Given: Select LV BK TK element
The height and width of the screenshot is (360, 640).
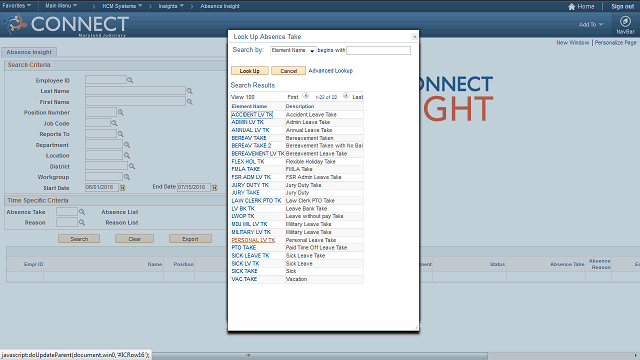Looking at the screenshot, I should point(243,209).
